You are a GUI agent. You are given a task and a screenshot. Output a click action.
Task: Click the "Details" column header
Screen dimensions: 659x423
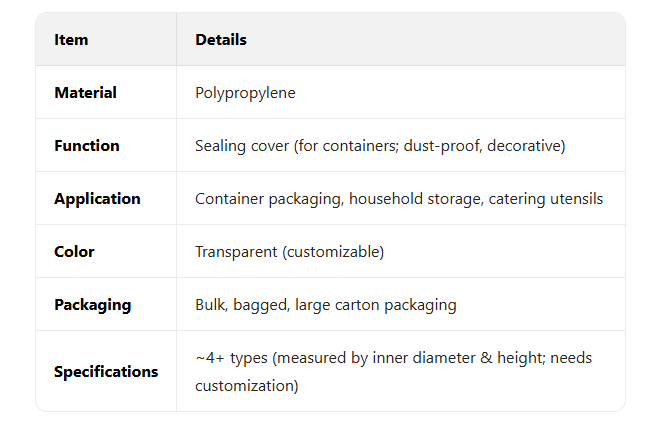[221, 40]
